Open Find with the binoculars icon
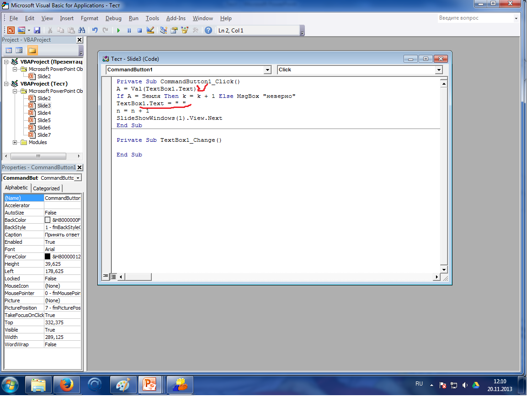The width and height of the screenshot is (532, 397). (x=82, y=30)
